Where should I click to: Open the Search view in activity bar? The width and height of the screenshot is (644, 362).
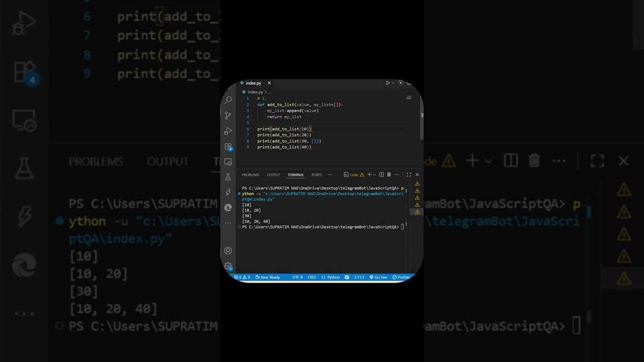[x=228, y=100]
